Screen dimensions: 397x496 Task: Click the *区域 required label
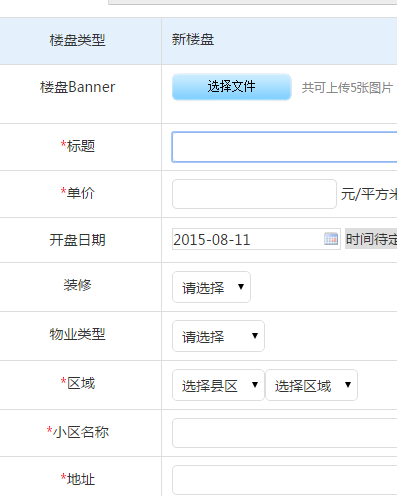tap(78, 383)
